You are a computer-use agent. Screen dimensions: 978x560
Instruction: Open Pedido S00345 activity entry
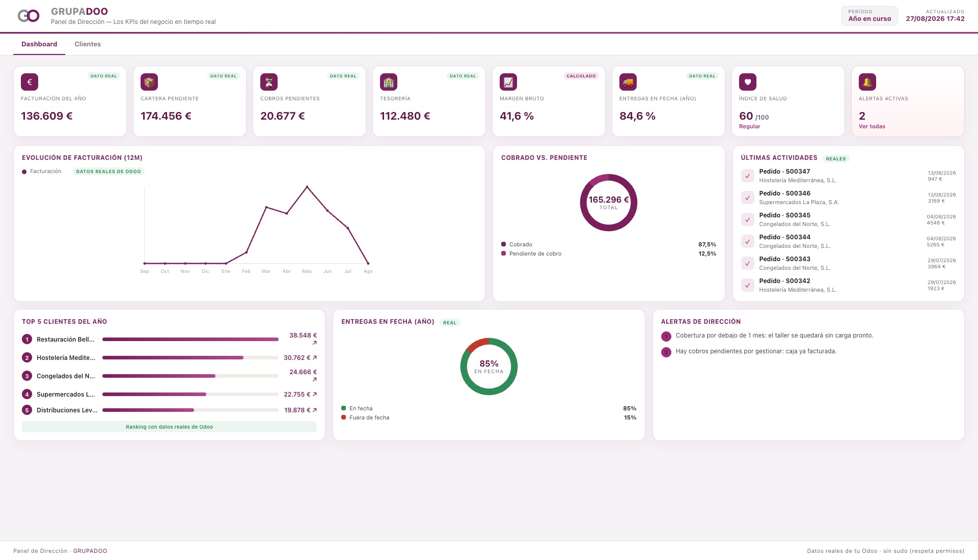(x=848, y=219)
